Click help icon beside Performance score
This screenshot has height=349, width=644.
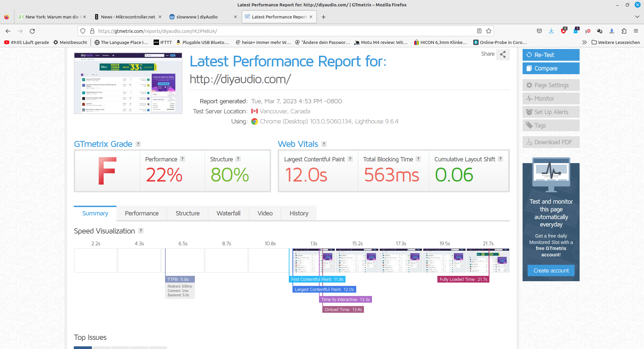[182, 159]
